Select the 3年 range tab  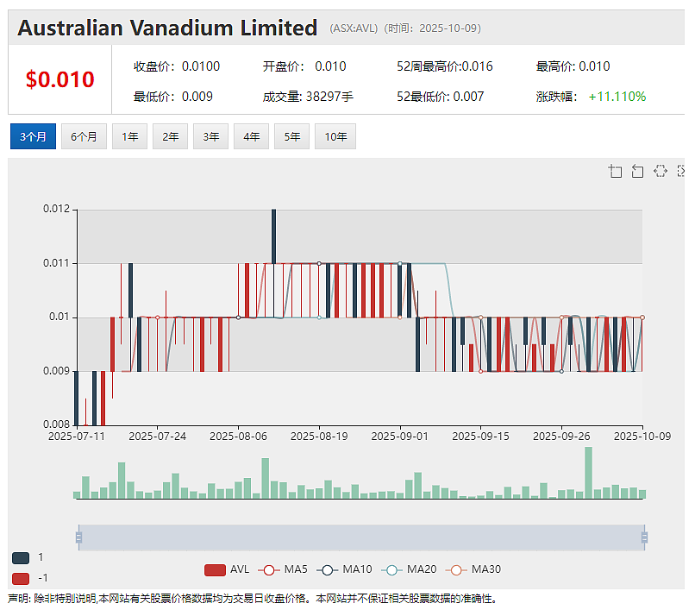pyautogui.click(x=210, y=136)
